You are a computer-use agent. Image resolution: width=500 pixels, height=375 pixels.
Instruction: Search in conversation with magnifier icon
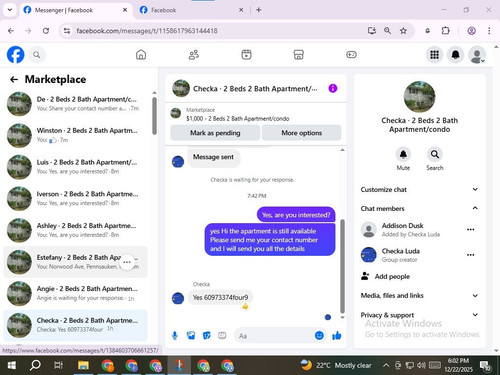tap(435, 154)
